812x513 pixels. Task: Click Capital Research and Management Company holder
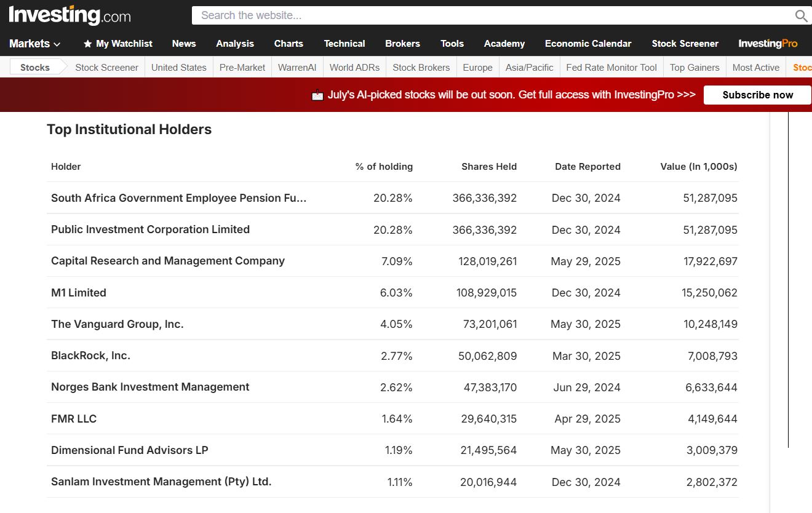[168, 261]
